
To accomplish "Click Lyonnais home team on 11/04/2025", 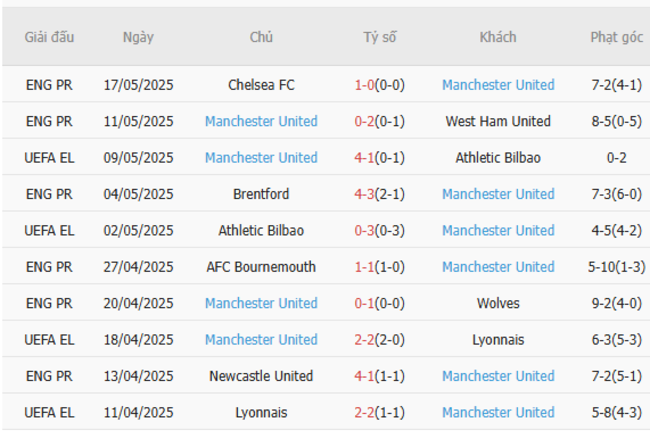I will pyautogui.click(x=261, y=412).
